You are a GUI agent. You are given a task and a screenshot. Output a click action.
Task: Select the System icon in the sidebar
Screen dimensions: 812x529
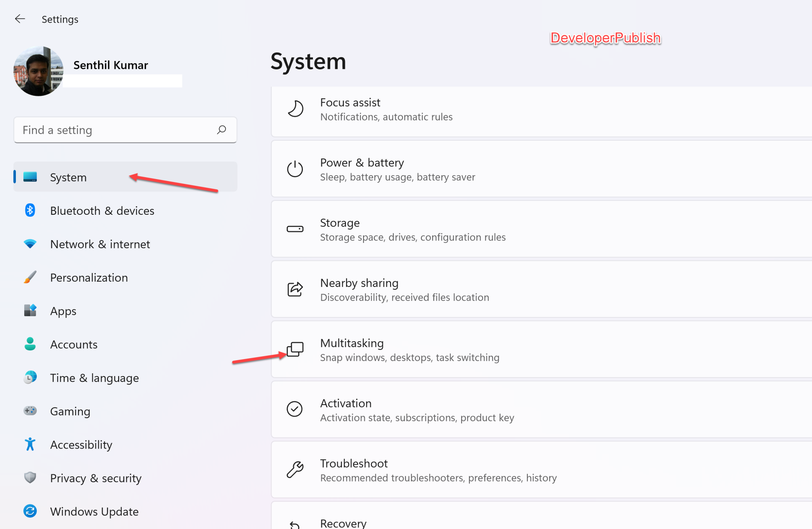tap(30, 177)
